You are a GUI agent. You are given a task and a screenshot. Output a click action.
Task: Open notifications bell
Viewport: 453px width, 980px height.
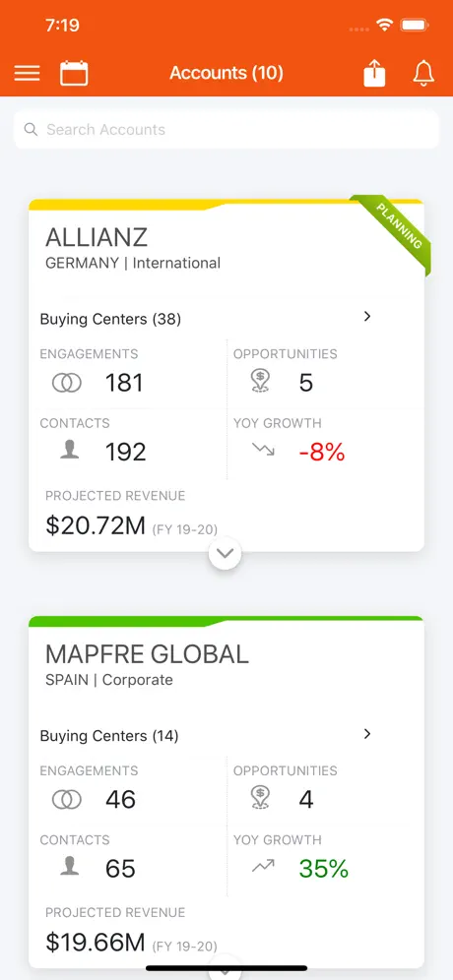pyautogui.click(x=423, y=73)
